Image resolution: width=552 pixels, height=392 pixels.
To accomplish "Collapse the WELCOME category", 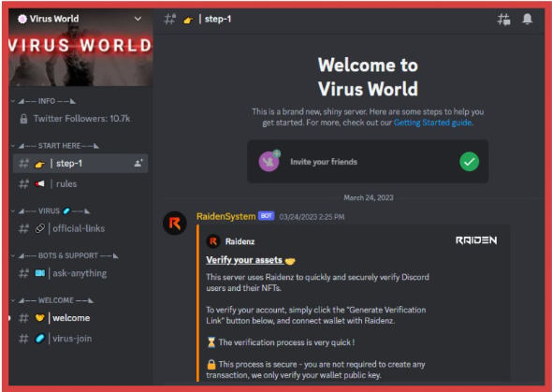I will (52, 300).
